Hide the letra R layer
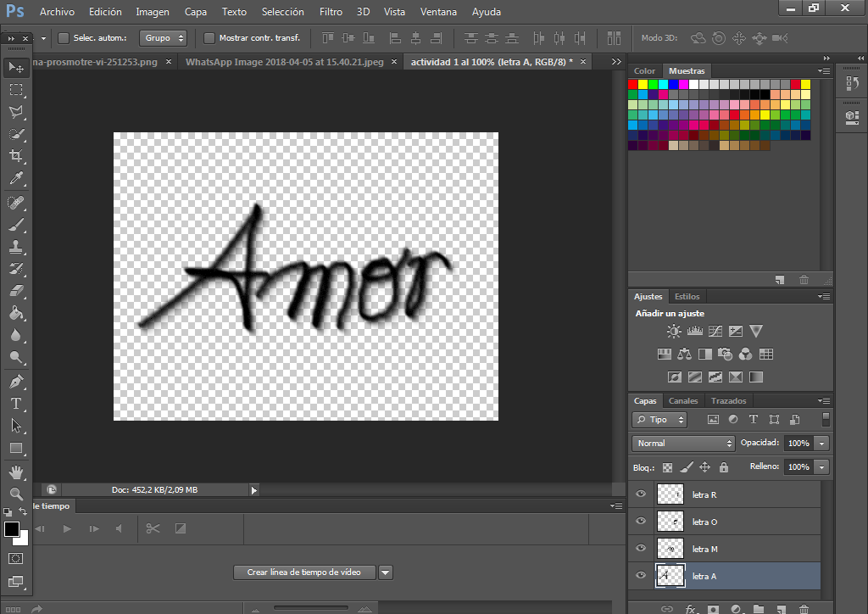The width and height of the screenshot is (868, 614). [x=641, y=494]
